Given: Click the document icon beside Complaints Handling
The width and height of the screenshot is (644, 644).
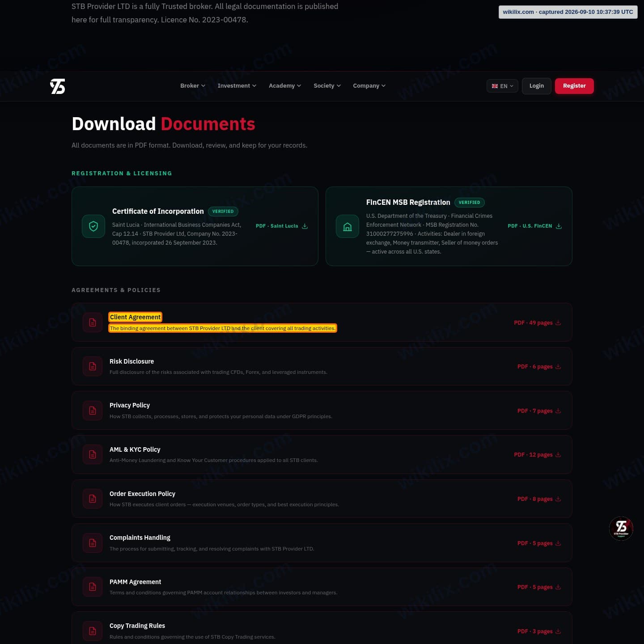Looking at the screenshot, I should pyautogui.click(x=93, y=543).
